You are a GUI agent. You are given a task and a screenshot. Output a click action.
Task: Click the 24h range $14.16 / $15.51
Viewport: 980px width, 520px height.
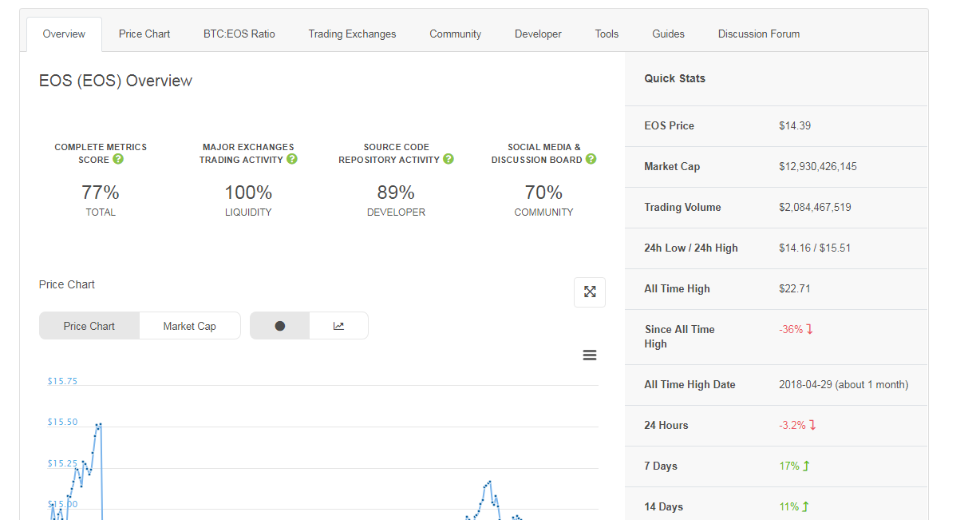tap(815, 248)
